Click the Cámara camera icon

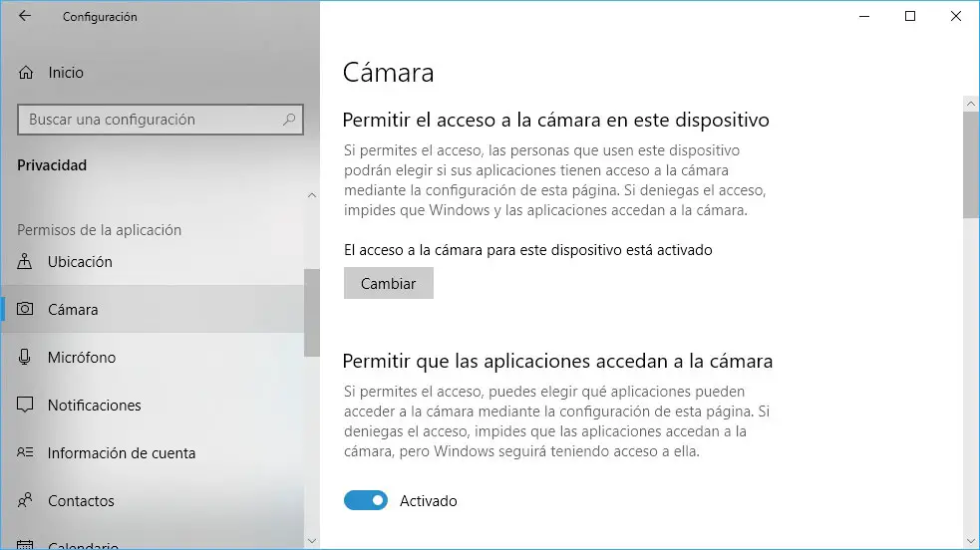tap(26, 310)
